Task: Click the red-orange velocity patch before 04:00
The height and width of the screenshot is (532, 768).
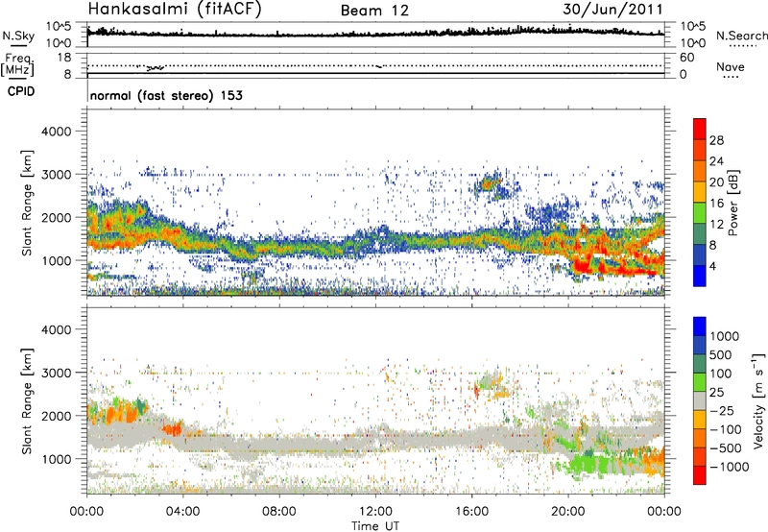Action: 172,429
